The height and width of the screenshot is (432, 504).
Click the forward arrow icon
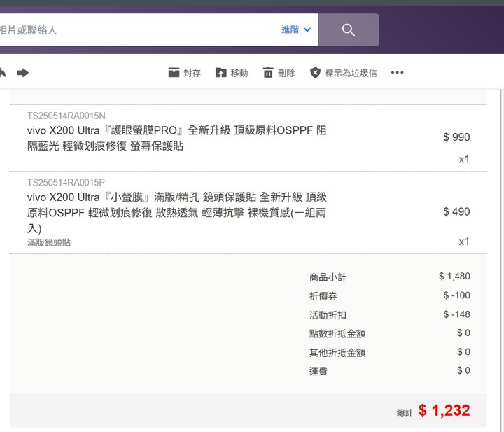pos(23,73)
